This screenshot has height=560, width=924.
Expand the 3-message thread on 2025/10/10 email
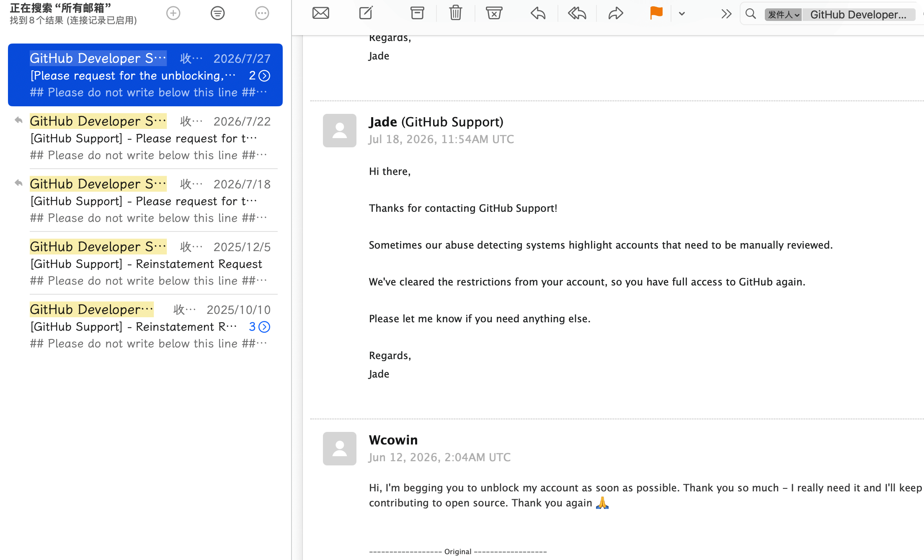point(264,327)
